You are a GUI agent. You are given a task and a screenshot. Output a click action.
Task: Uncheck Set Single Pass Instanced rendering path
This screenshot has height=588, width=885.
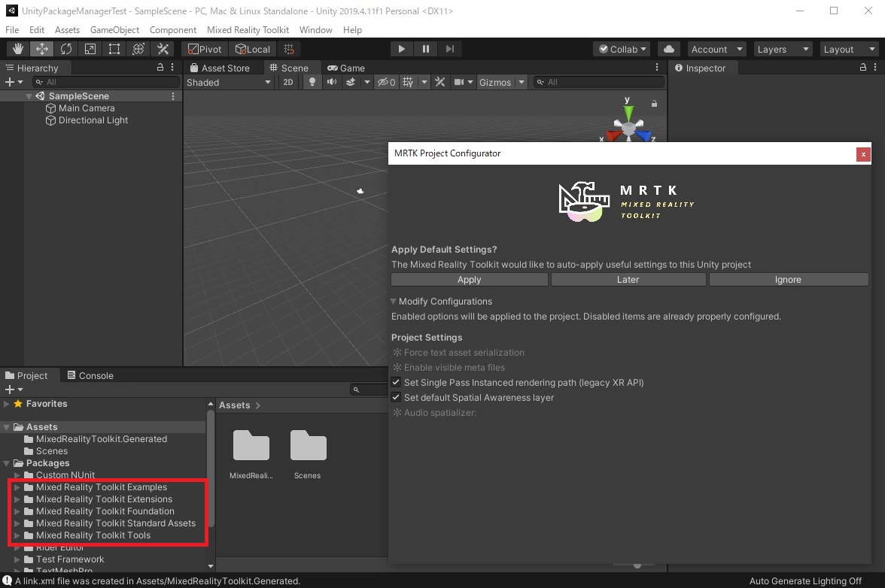(x=396, y=382)
